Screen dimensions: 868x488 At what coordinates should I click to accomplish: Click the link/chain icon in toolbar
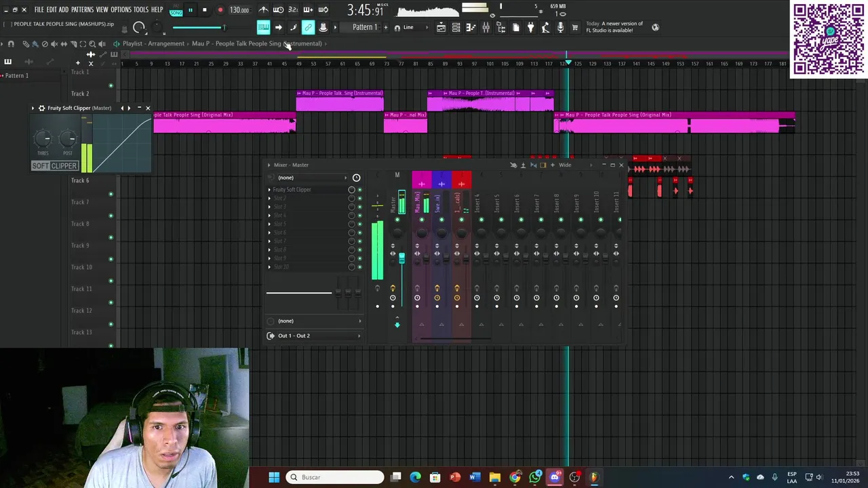point(308,27)
